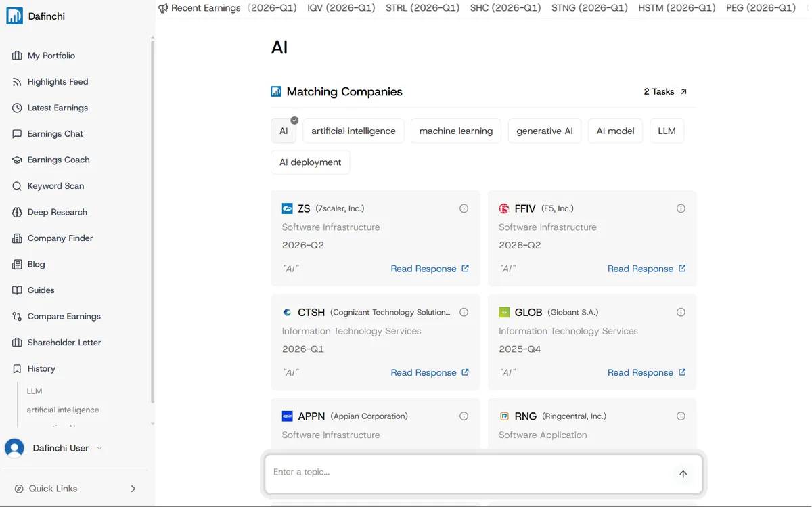Click the Deep Research brain icon
This screenshot has height=507, width=812.
[x=17, y=212]
